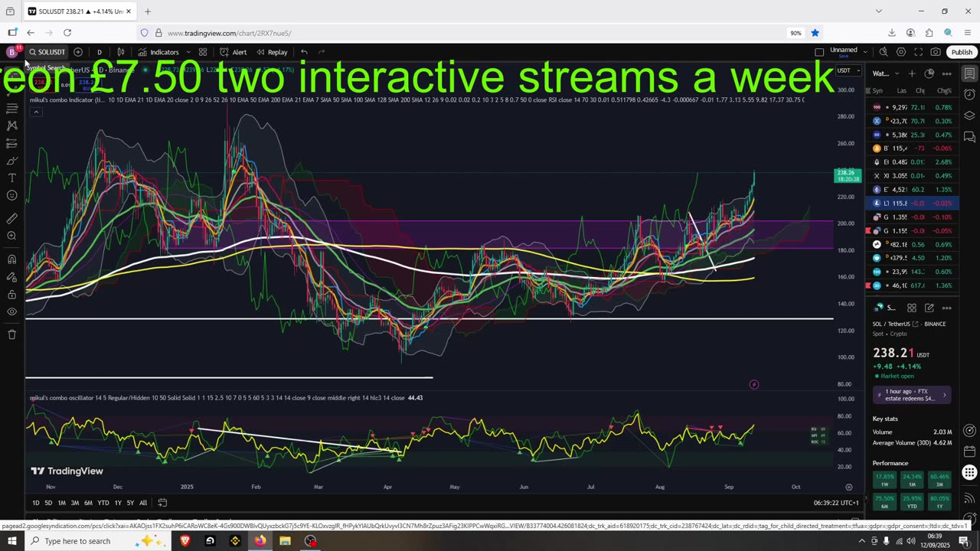This screenshot has width=980, height=551.
Task: Open Chats sidebar icon
Action: (x=969, y=137)
